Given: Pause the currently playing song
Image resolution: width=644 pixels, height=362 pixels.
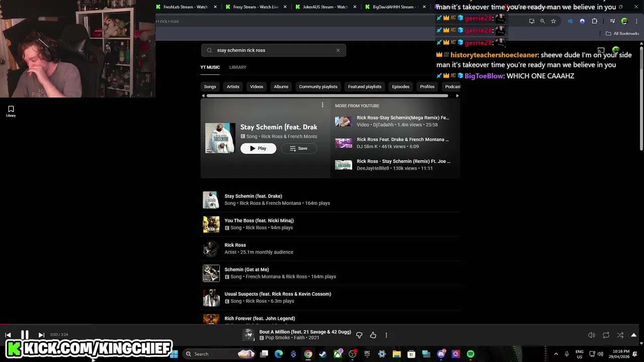Looking at the screenshot, I should [x=25, y=335].
